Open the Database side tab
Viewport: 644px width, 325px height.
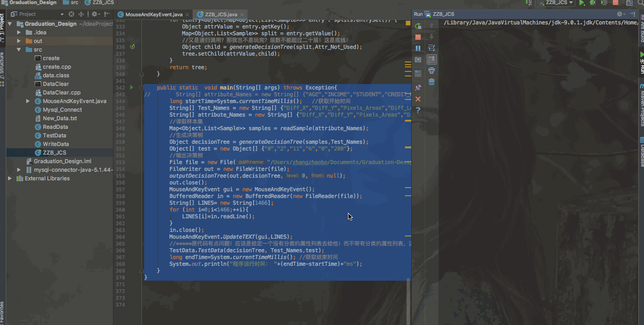641,153
